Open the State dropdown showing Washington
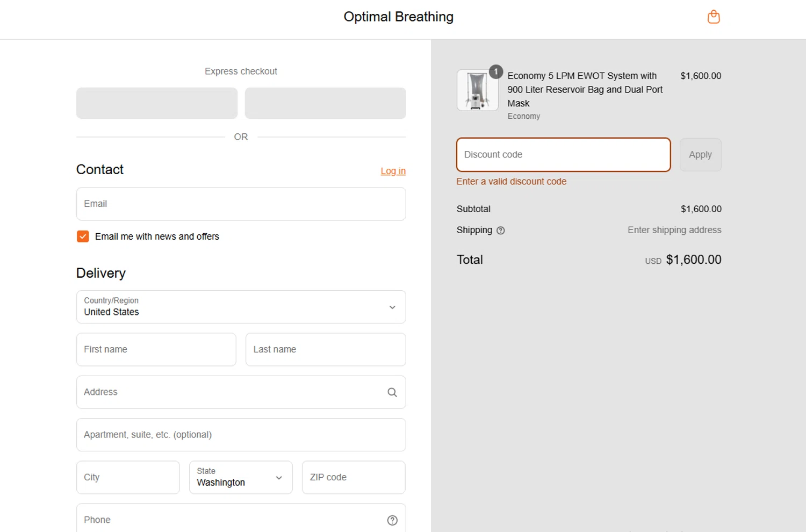This screenshot has width=806, height=532. click(241, 477)
